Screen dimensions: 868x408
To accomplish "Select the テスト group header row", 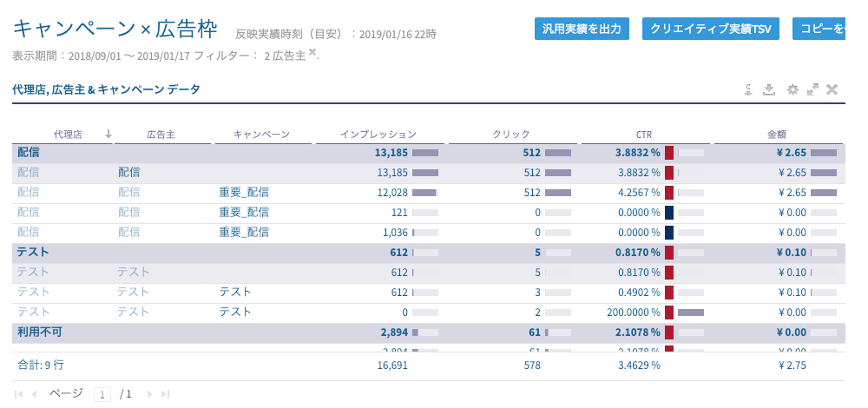I will click(x=33, y=252).
